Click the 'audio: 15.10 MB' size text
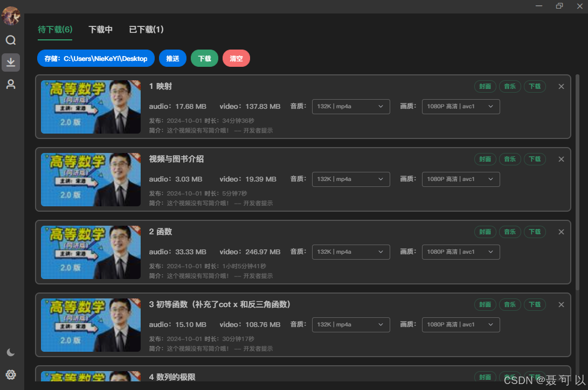 [178, 324]
